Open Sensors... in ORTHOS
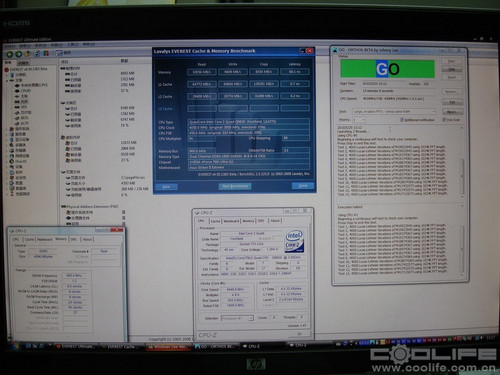Image resolution: width=500 pixels, height=375 pixels. 452,92
